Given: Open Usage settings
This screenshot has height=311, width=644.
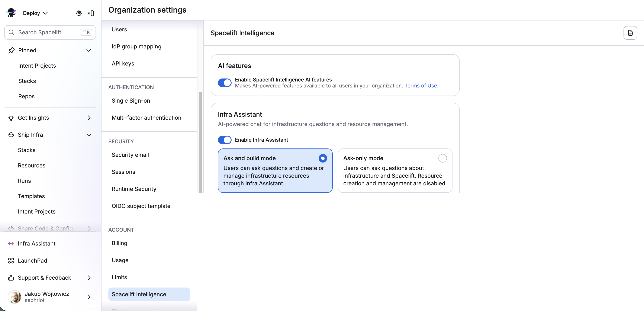Looking at the screenshot, I should (x=120, y=260).
